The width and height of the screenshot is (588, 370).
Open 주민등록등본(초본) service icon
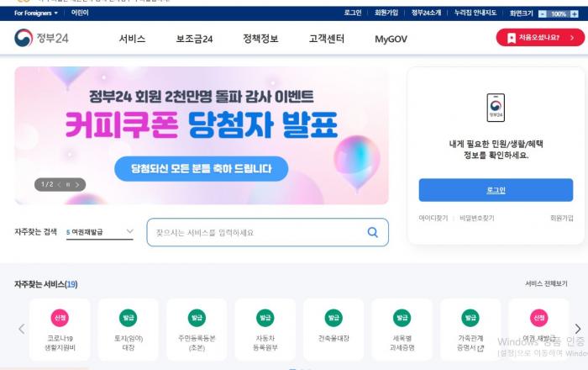click(x=197, y=318)
